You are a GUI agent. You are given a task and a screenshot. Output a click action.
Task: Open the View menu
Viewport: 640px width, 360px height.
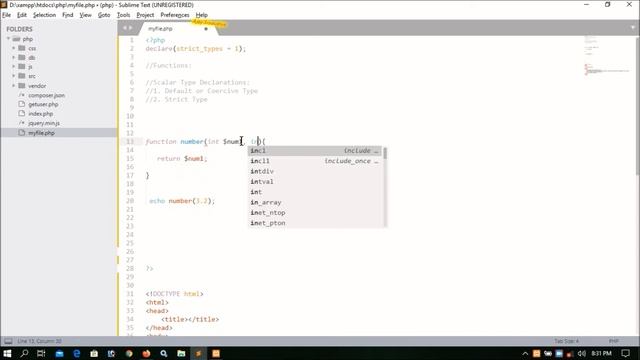pos(85,15)
